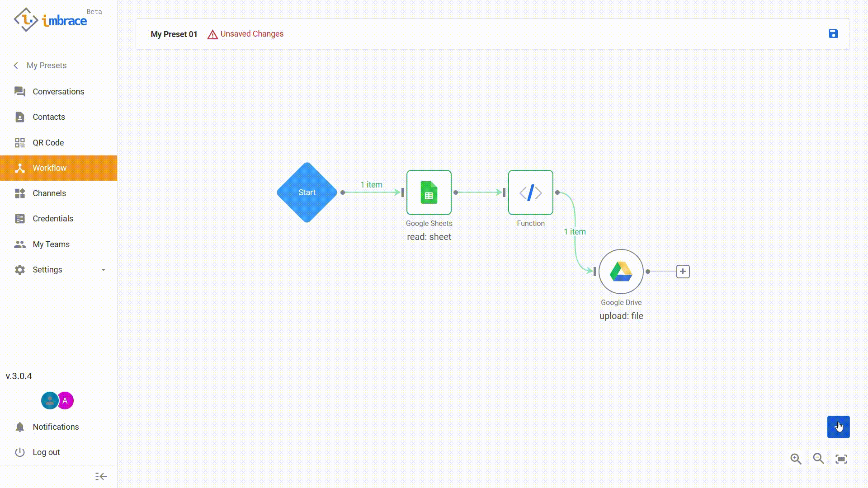Click the Conversations chat bubble icon

(x=20, y=92)
